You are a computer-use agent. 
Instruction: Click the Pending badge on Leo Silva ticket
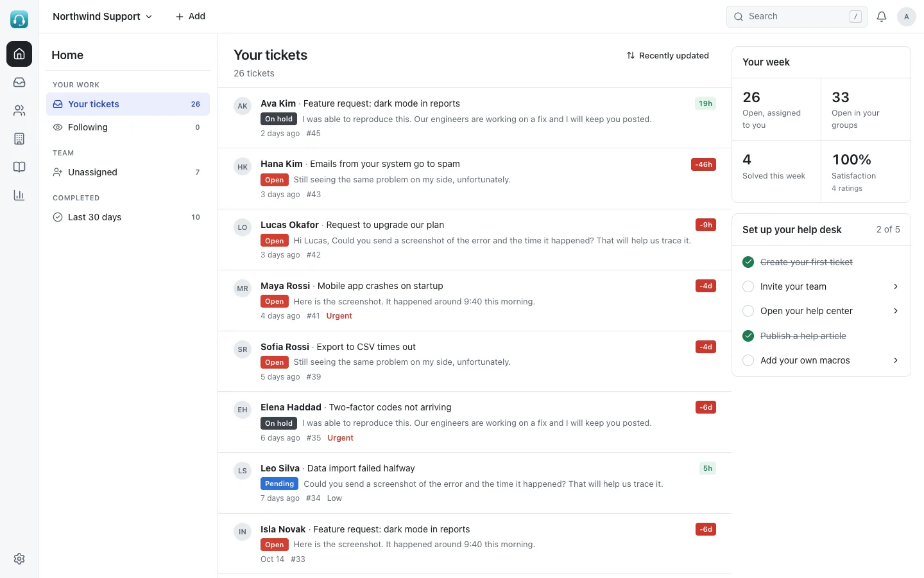pyautogui.click(x=279, y=484)
